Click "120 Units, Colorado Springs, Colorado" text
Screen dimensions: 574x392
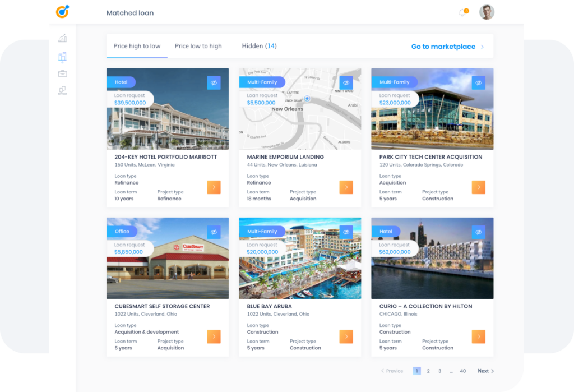[421, 165]
